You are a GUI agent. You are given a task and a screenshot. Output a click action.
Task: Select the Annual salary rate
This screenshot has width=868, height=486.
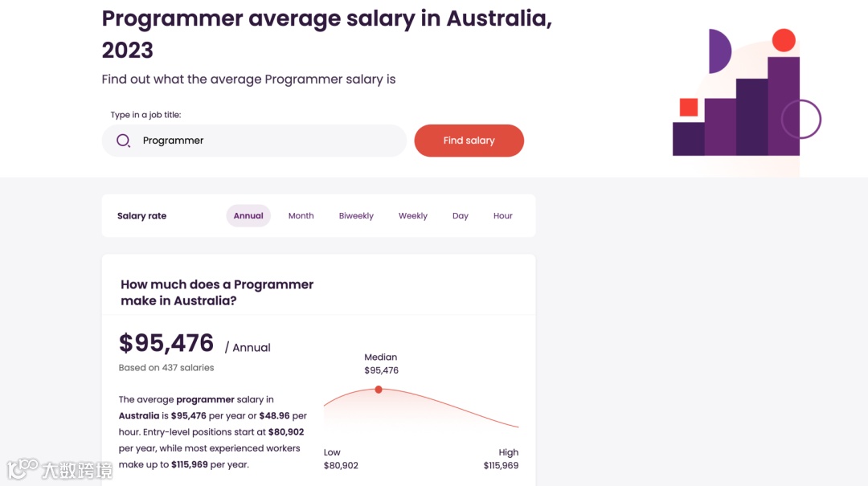click(x=248, y=215)
